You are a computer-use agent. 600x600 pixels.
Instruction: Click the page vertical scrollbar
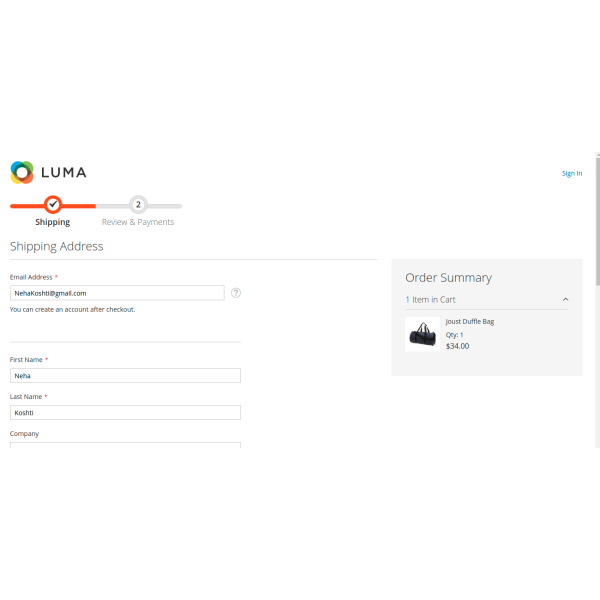[x=597, y=300]
